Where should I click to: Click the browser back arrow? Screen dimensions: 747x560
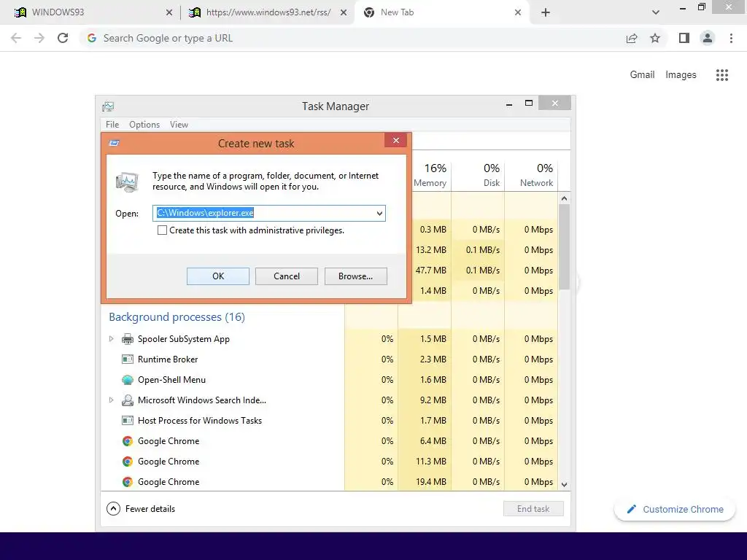pos(16,38)
